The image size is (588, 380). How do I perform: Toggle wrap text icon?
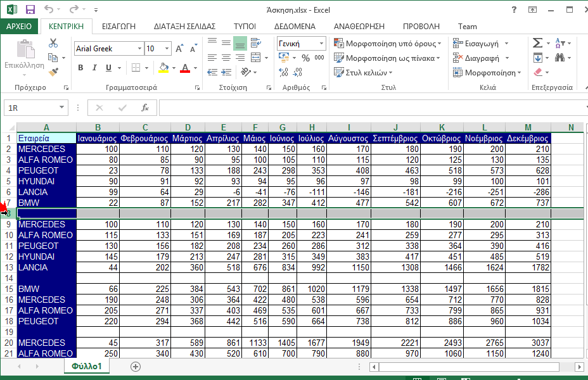click(256, 42)
